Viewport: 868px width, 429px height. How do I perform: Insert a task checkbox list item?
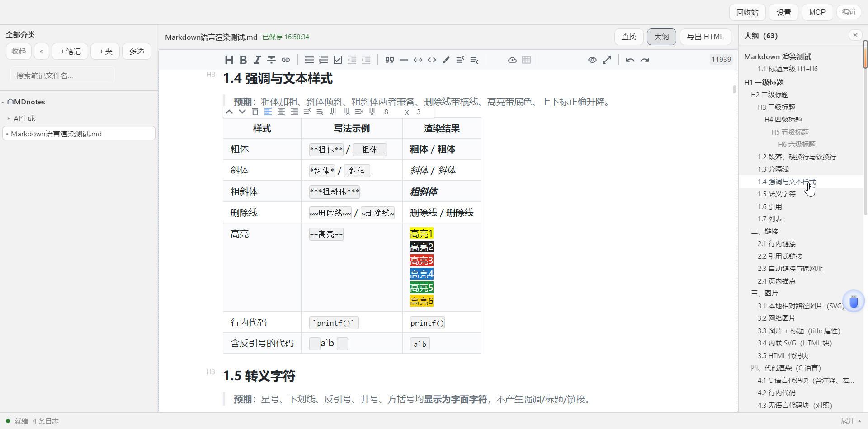coord(338,60)
